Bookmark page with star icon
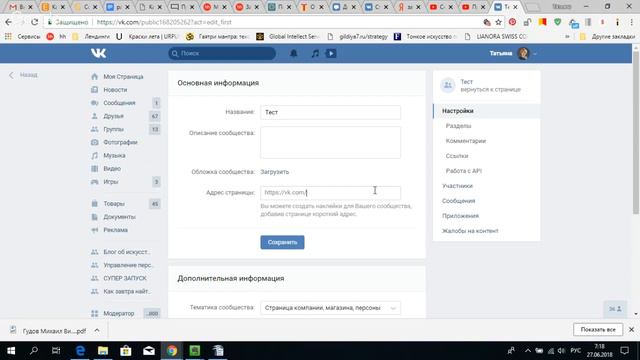This screenshot has height=360, width=640. 498,22
